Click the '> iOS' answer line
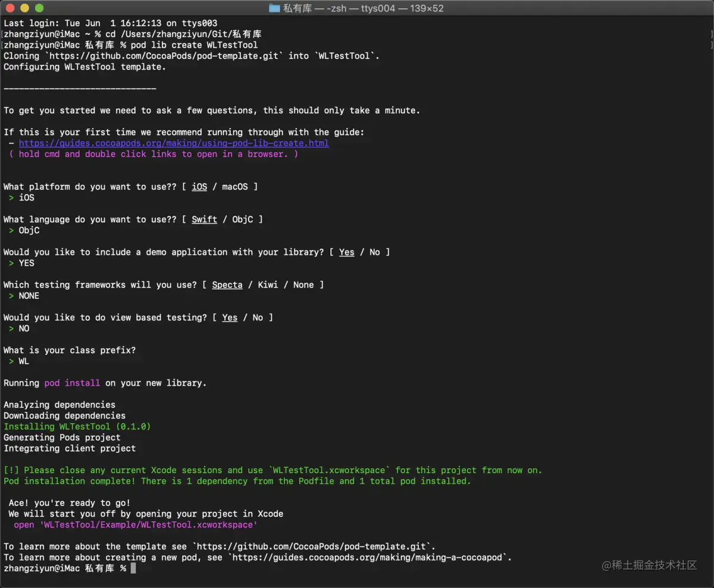 pos(21,198)
